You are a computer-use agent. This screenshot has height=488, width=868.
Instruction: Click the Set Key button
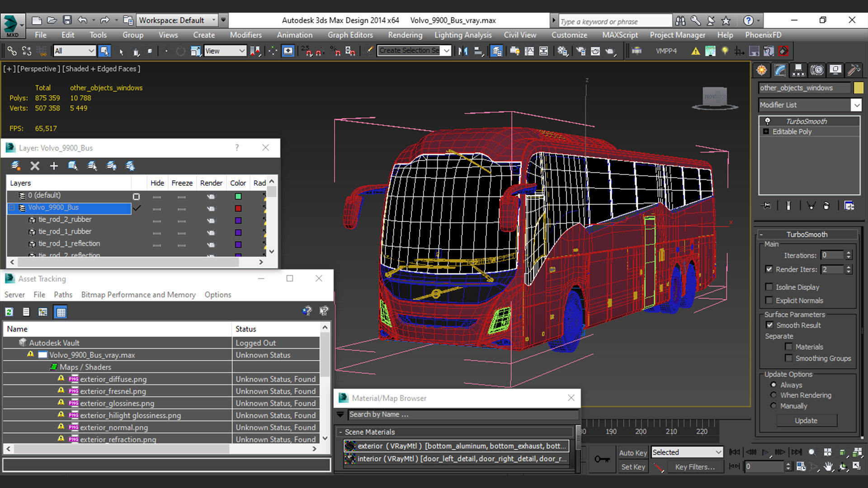(x=632, y=467)
